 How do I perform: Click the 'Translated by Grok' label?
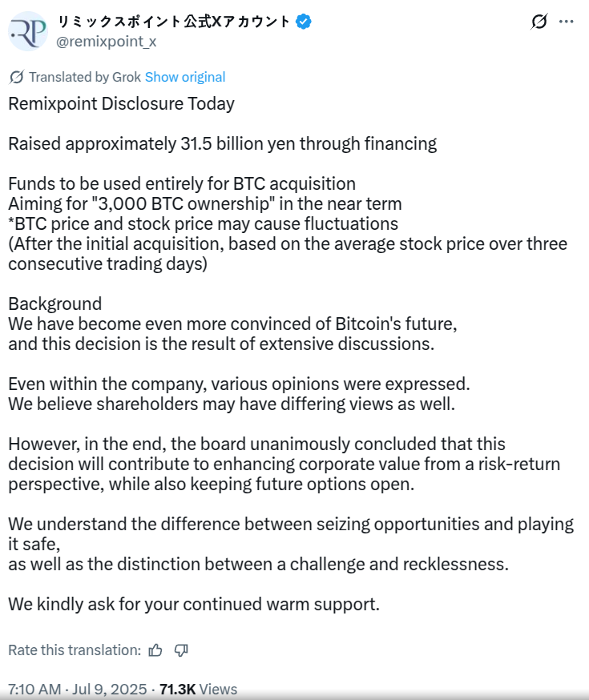(x=84, y=77)
